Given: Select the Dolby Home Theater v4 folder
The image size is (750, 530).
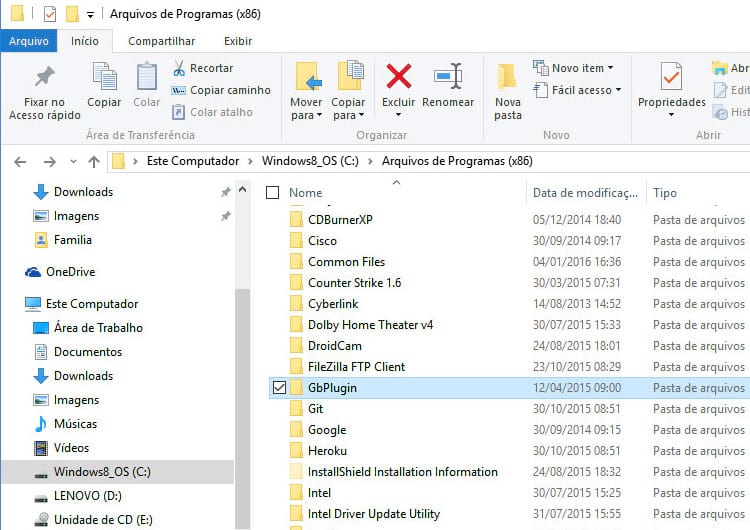Looking at the screenshot, I should (370, 325).
